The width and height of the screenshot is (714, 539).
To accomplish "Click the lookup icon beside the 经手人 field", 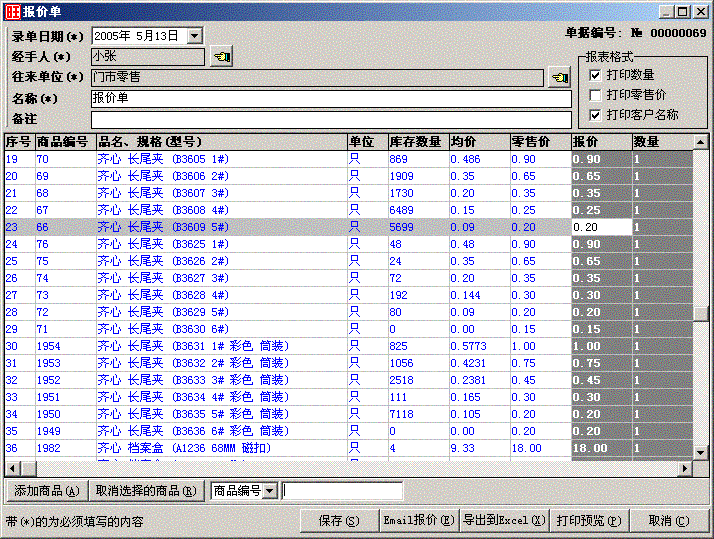I will coord(221,57).
